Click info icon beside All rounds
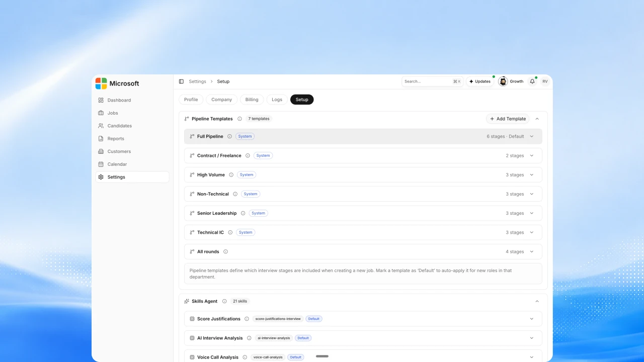This screenshot has width=644, height=362. coord(225,252)
